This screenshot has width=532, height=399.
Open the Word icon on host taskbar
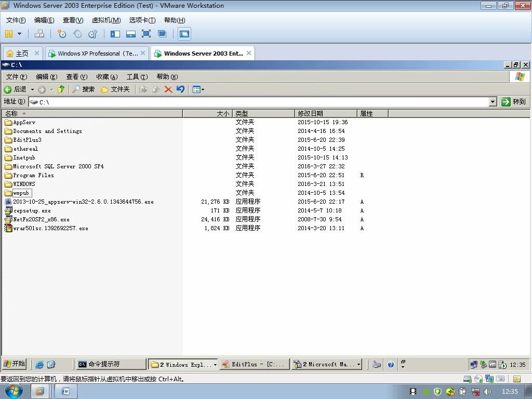click(x=66, y=392)
